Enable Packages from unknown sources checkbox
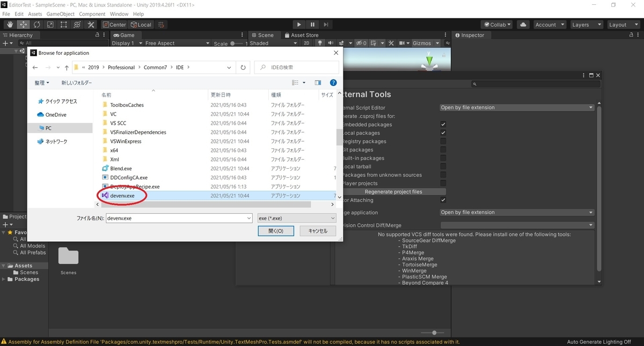Image resolution: width=644 pixels, height=346 pixels. pyautogui.click(x=443, y=175)
